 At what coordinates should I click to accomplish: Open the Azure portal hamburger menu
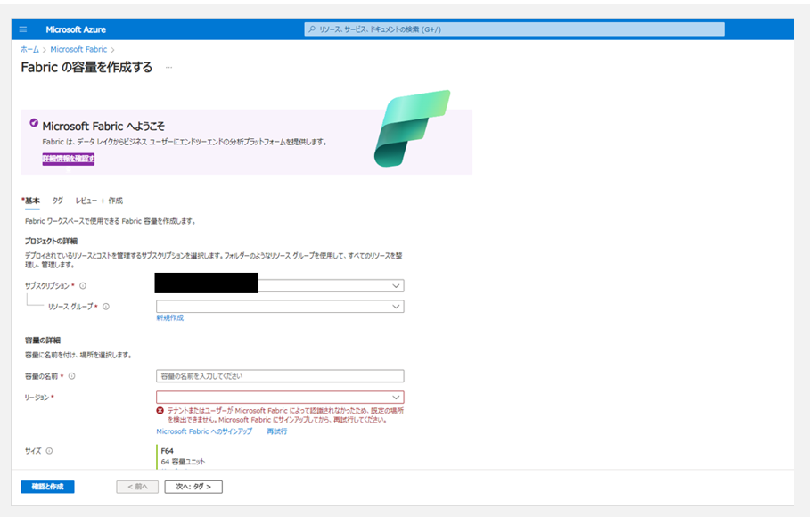click(x=23, y=29)
